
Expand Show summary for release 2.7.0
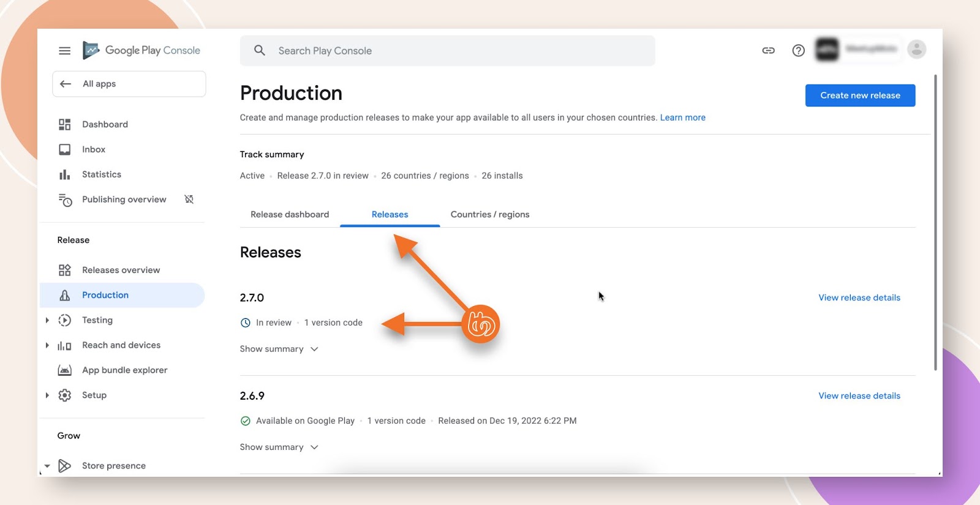click(x=279, y=349)
